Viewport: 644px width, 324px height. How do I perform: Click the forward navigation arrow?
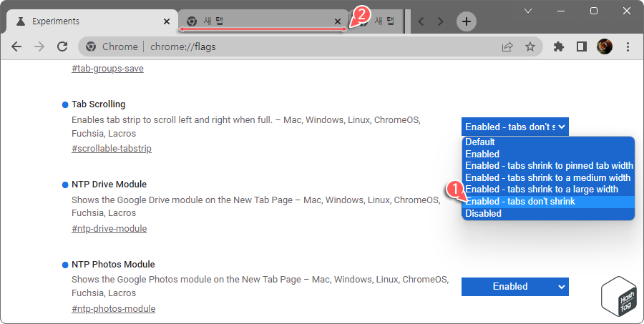(39, 46)
